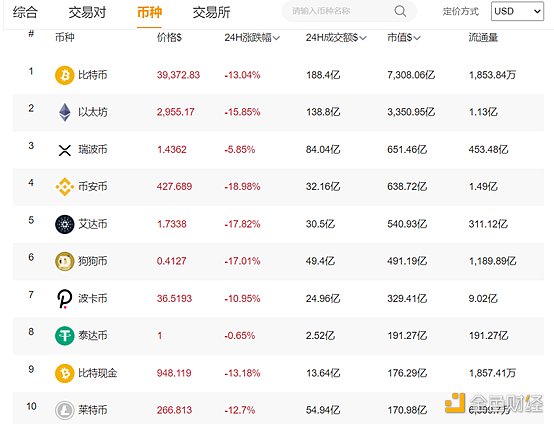Open the USD pricing dropdown
The width and height of the screenshot is (554, 424).
517,11
